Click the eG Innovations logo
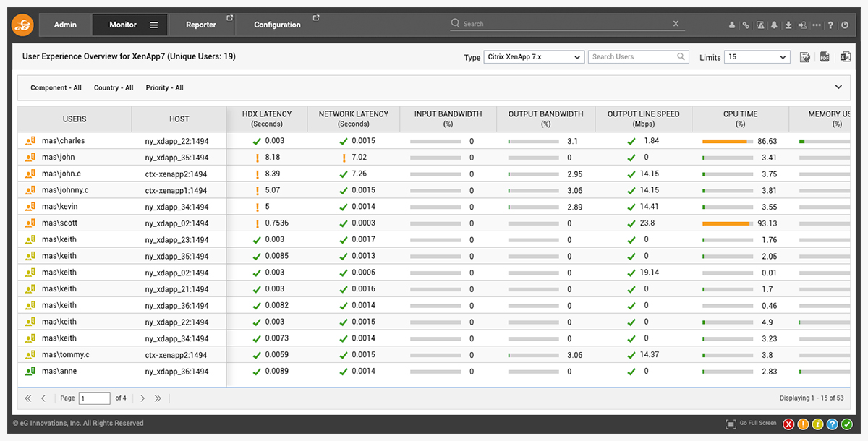Screen dimensions: 868x441 22,25
